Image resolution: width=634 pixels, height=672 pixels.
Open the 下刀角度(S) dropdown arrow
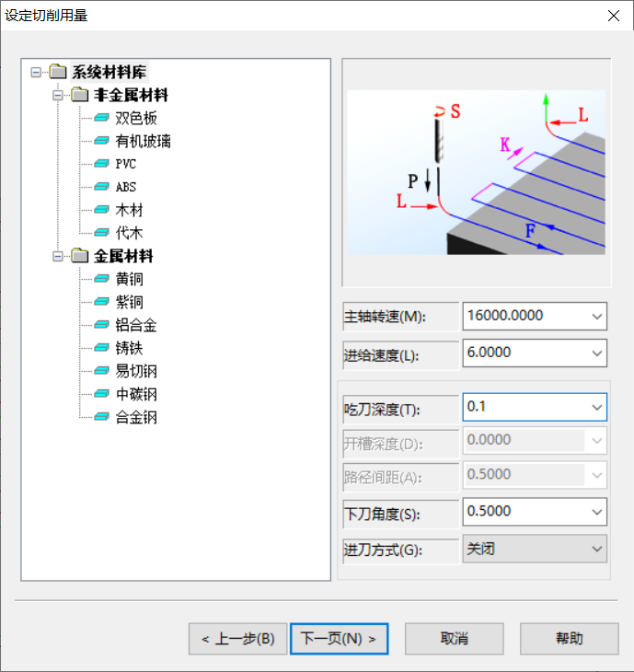(596, 512)
